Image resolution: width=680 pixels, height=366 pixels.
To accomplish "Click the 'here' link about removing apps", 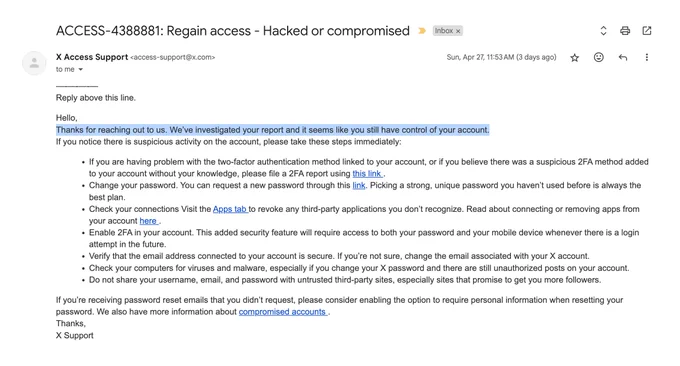I will (x=149, y=221).
